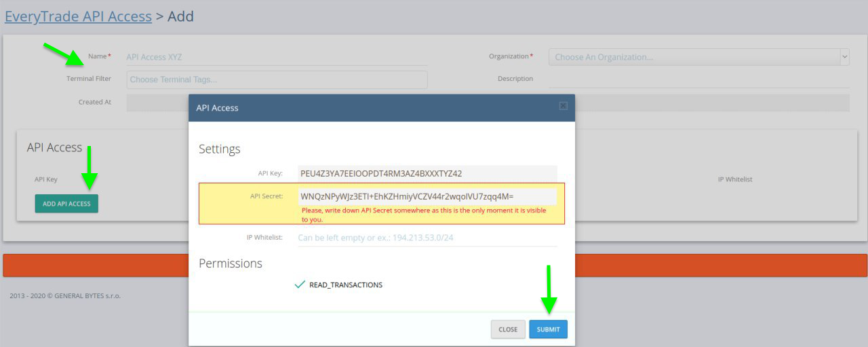
Task: Click the 'Settings' heading in dialog
Action: 220,149
